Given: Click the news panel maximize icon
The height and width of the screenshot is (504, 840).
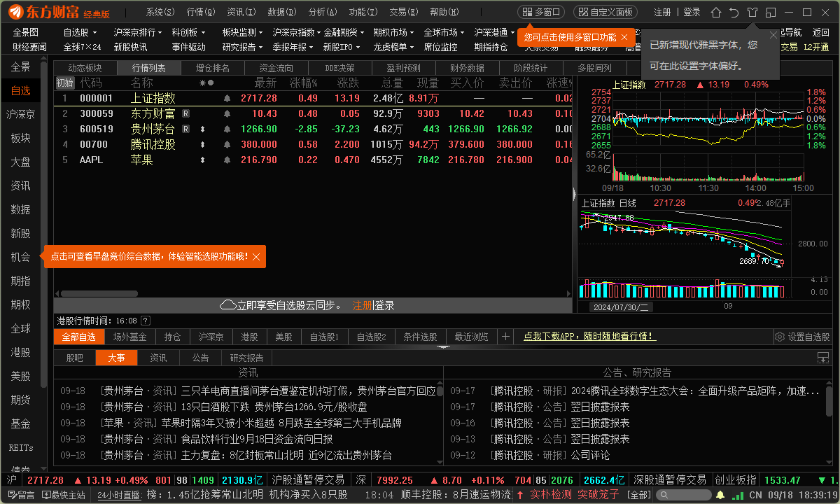Looking at the screenshot, I should pyautogui.click(x=823, y=358).
